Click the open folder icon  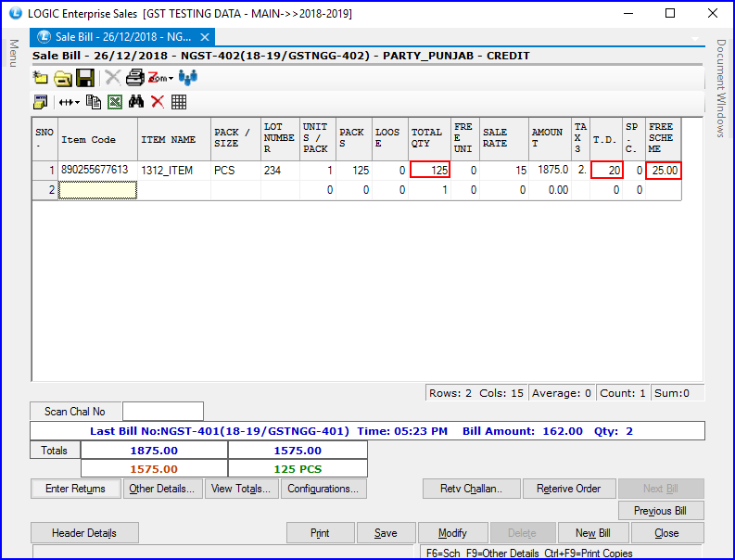click(62, 78)
